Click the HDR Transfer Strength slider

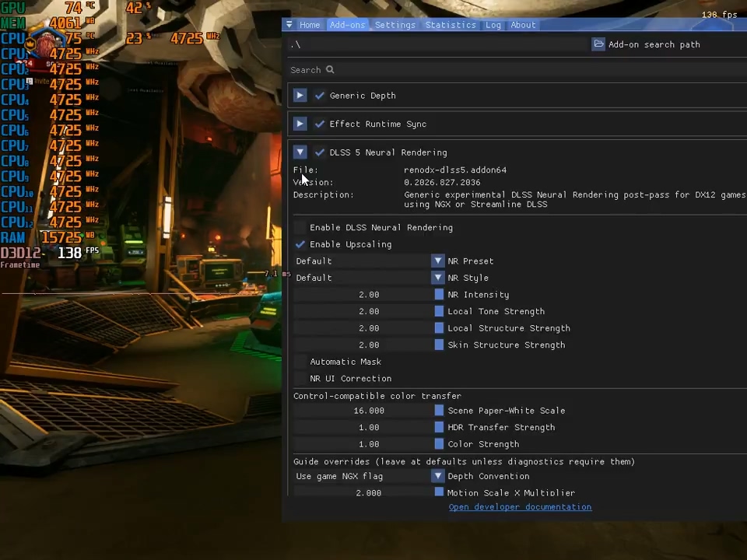click(369, 427)
